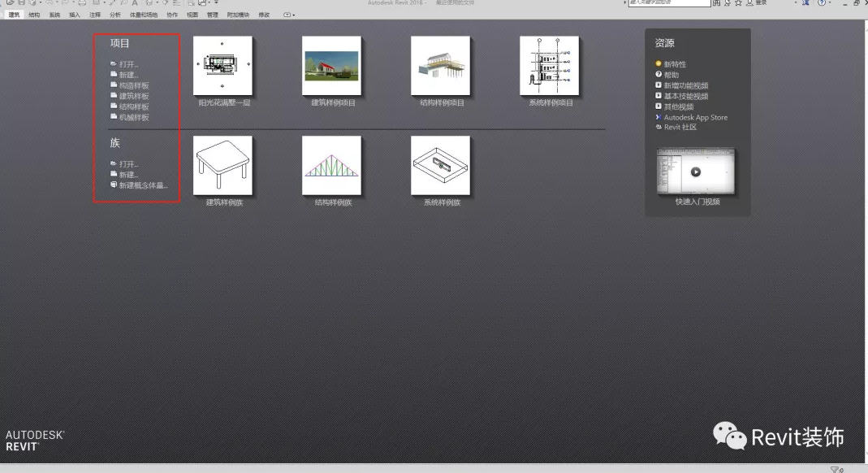
Task: Click the favorites star icon in title bar
Action: click(736, 3)
